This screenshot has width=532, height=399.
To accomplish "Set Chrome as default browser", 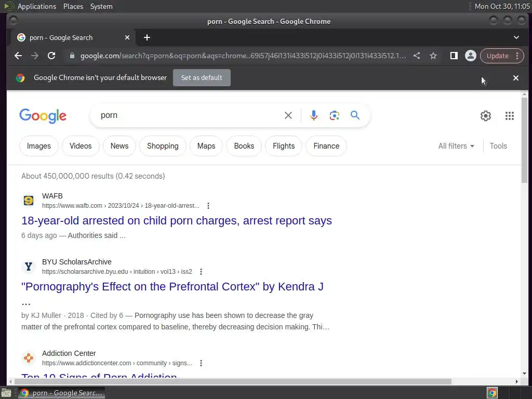I will pyautogui.click(x=202, y=78).
